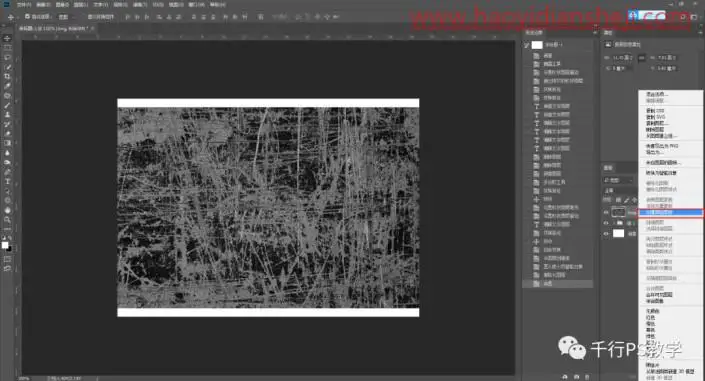Hide the bottom white background layer
This screenshot has width=705, height=381.
point(606,233)
